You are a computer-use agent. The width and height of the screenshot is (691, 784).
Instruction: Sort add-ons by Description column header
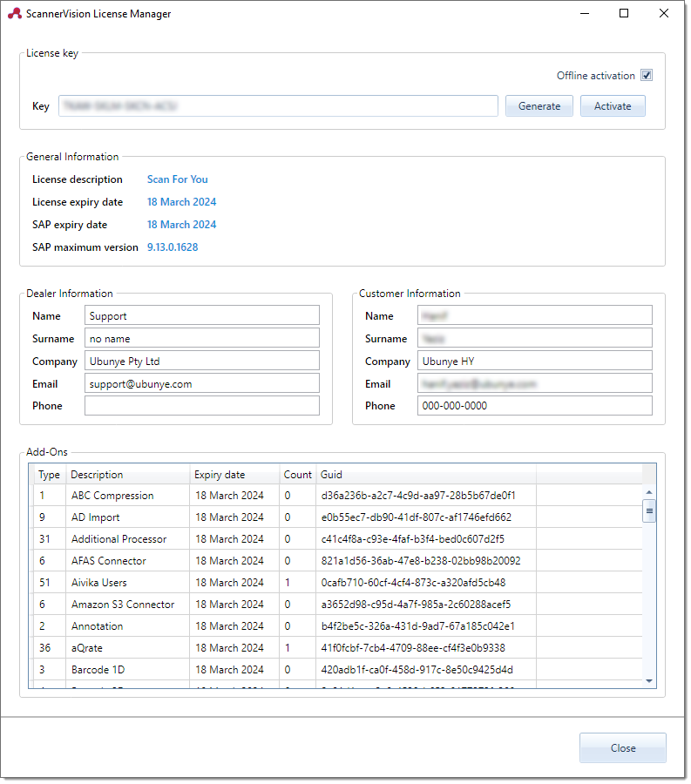click(x=127, y=475)
